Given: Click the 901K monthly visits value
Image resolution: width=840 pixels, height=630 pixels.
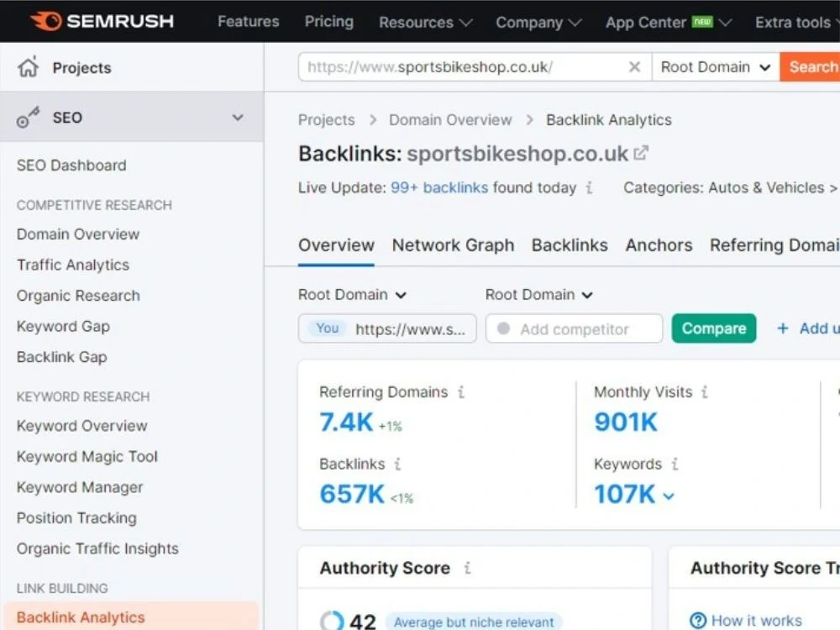Looking at the screenshot, I should coord(626,423).
